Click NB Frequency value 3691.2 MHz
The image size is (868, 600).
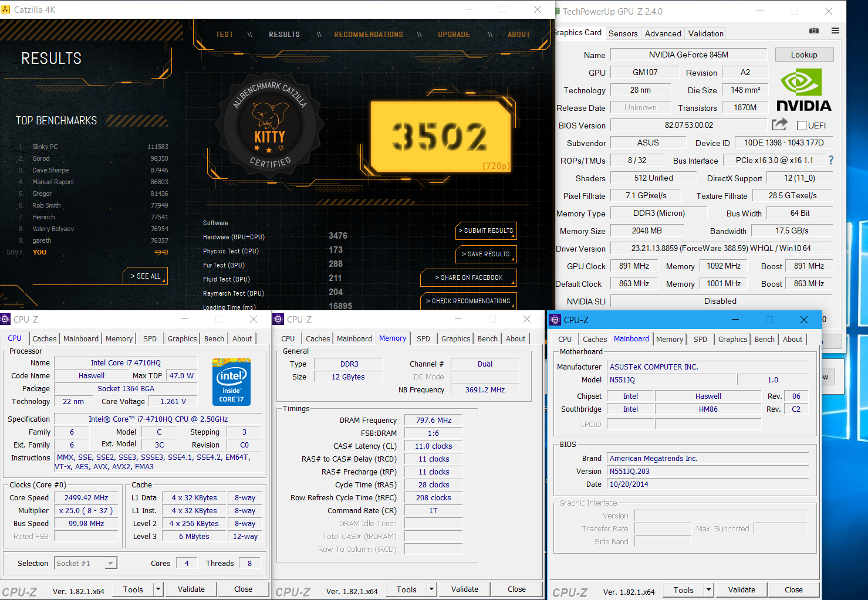click(485, 389)
